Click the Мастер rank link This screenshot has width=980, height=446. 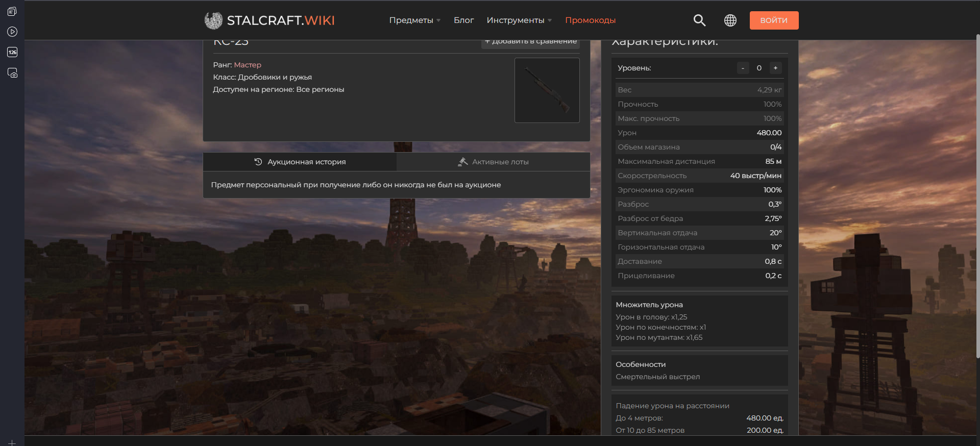tap(248, 65)
